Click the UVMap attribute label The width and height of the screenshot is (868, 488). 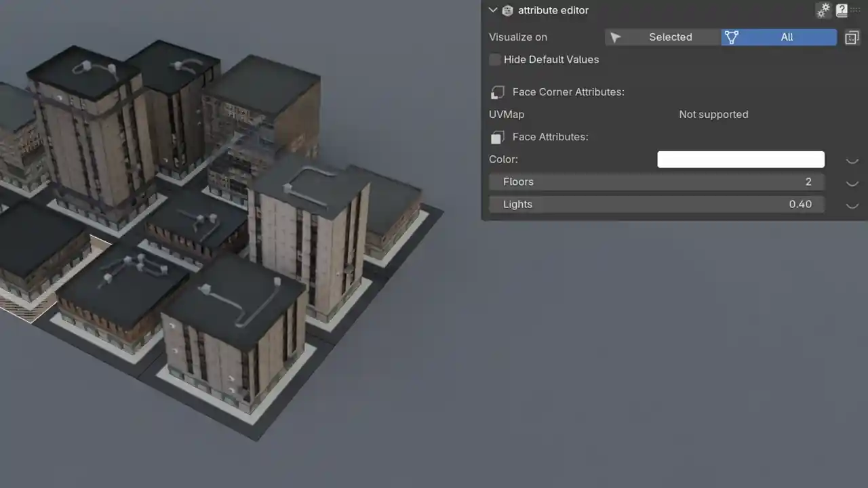coord(507,115)
